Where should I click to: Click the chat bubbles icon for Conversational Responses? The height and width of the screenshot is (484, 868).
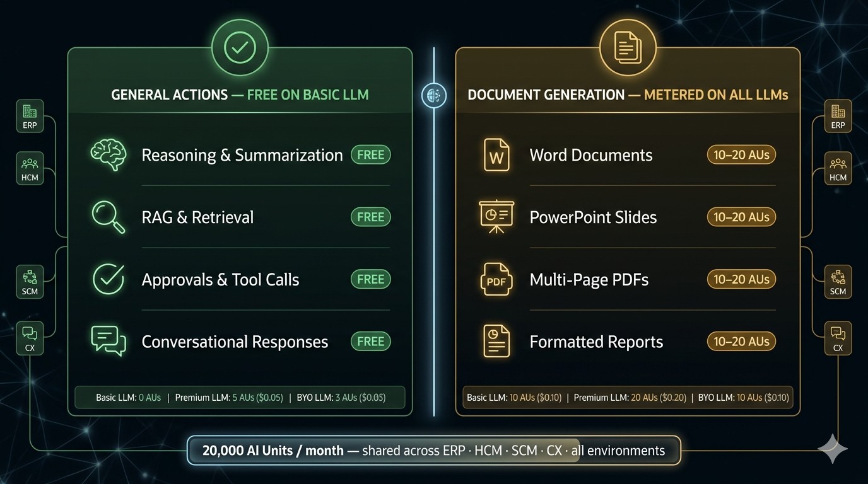tap(108, 341)
